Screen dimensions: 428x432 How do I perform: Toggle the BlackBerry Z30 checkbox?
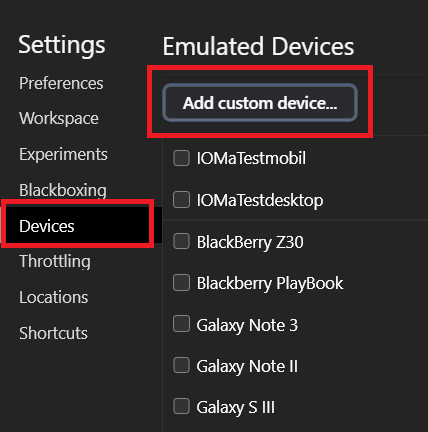pyautogui.click(x=181, y=241)
